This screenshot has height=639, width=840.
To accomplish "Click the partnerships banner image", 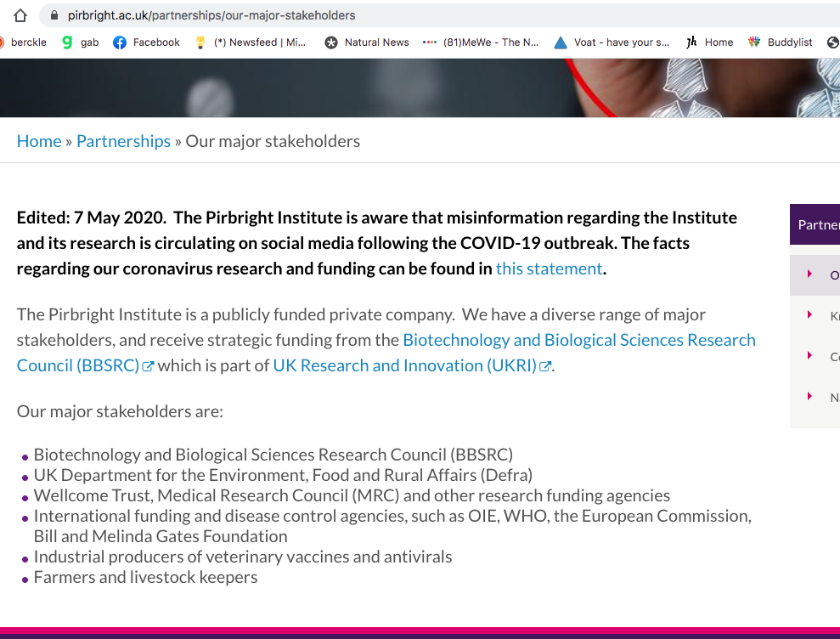I will point(420,88).
